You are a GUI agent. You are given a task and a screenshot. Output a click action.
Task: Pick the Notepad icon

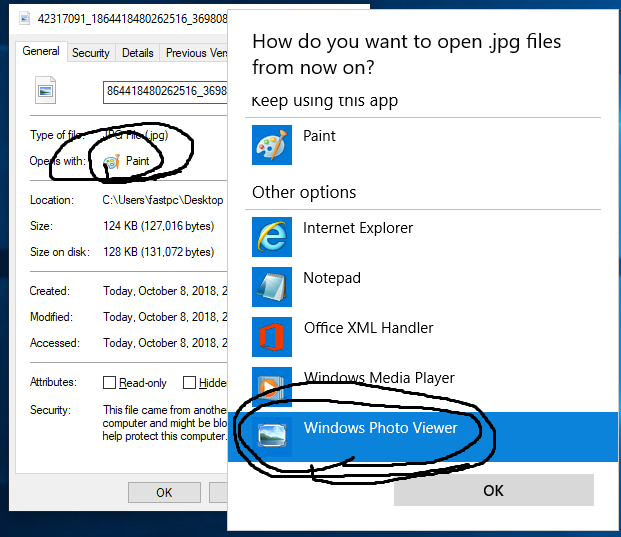[272, 287]
